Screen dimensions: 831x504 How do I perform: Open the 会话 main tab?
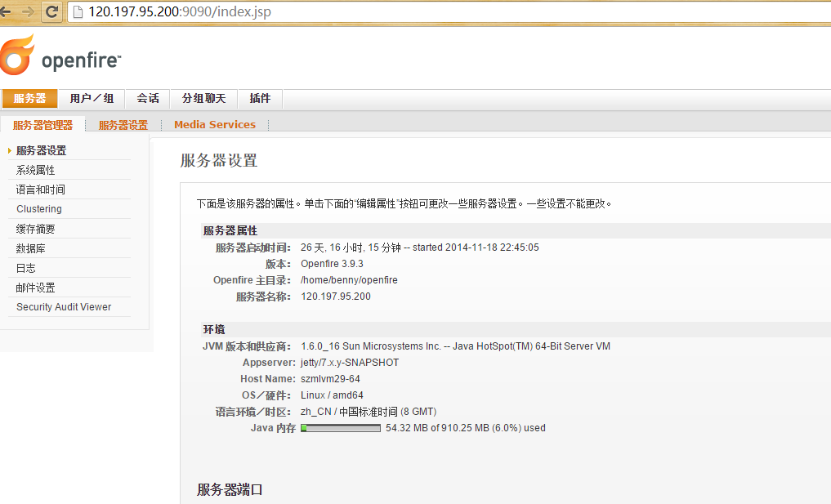pyautogui.click(x=147, y=99)
